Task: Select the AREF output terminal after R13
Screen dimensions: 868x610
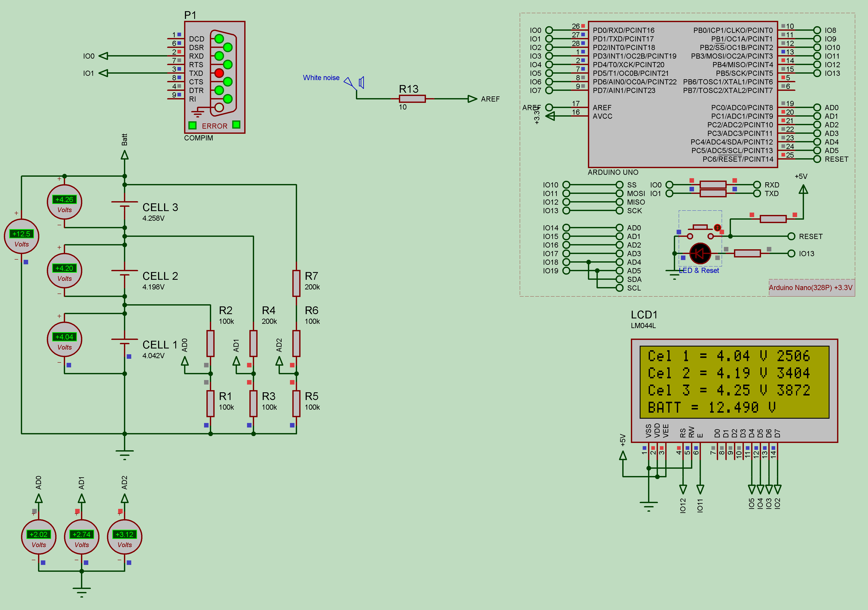Action: [472, 99]
